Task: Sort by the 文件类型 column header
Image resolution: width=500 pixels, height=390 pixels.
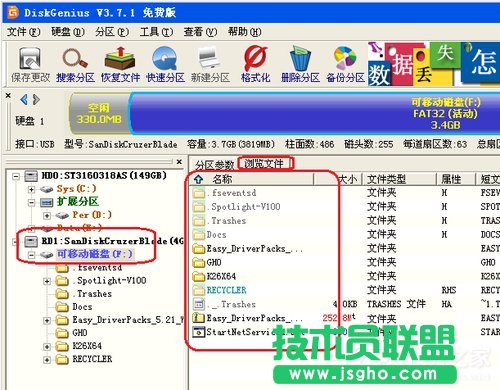Action: click(399, 179)
